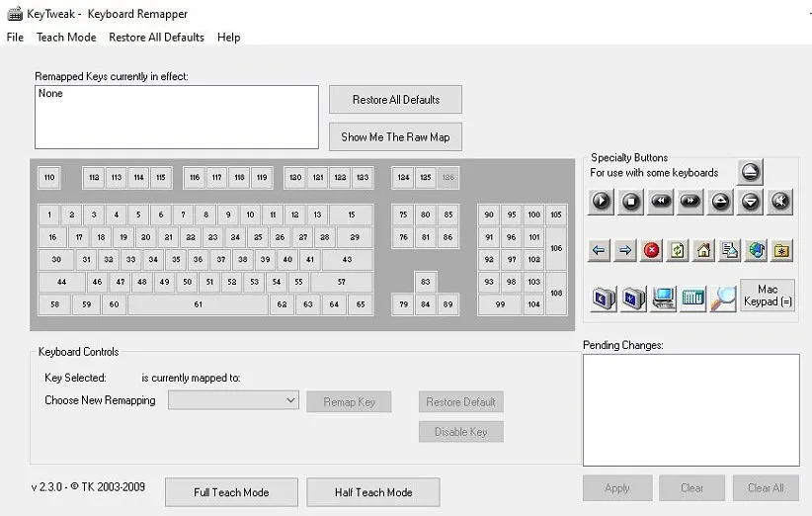Select keyboard key 90
The width and height of the screenshot is (812, 516).
[489, 215]
